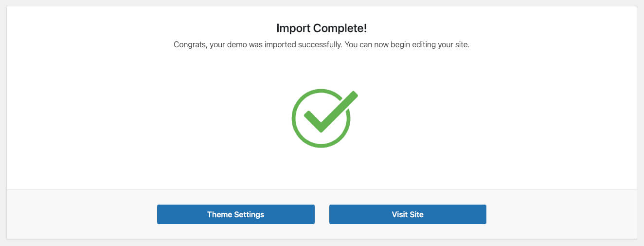Image resolution: width=644 pixels, height=246 pixels.
Task: Click the blank area below the checkmark icon
Action: click(322, 168)
